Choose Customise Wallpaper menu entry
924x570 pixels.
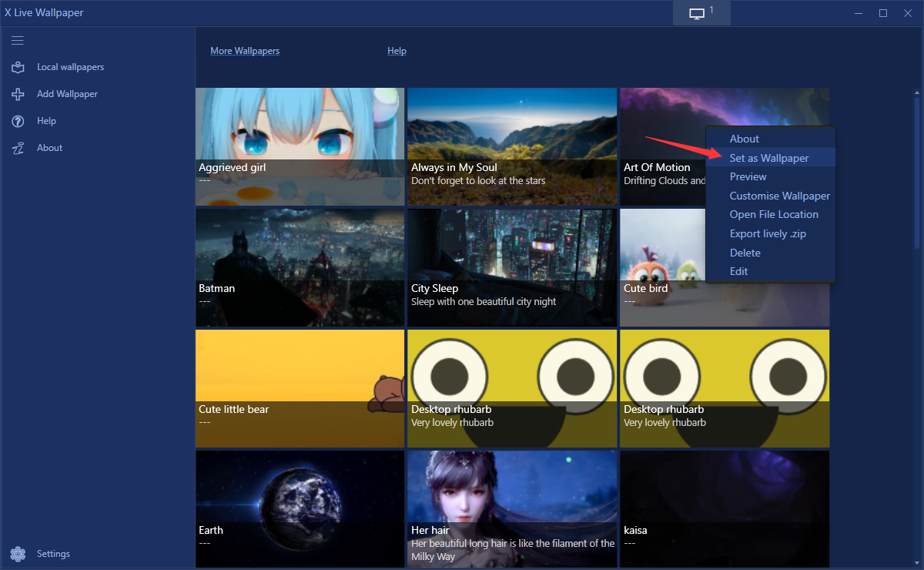tap(779, 196)
